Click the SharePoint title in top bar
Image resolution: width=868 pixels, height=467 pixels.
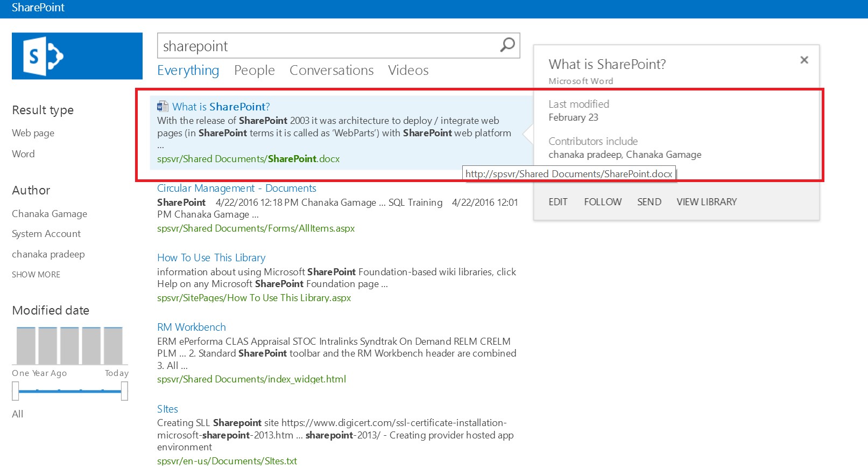[x=38, y=8]
